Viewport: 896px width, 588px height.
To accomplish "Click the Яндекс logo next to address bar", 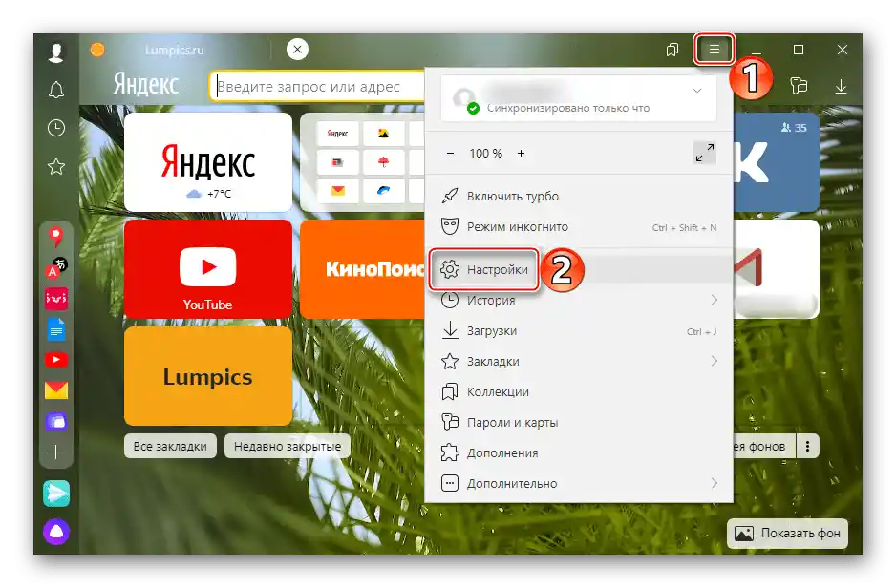I will point(146,85).
